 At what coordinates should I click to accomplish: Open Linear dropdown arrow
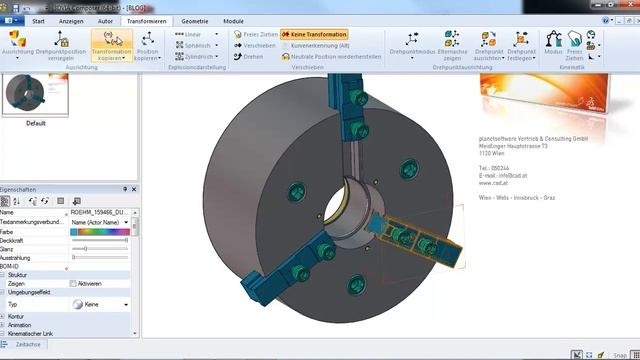pyautogui.click(x=217, y=35)
